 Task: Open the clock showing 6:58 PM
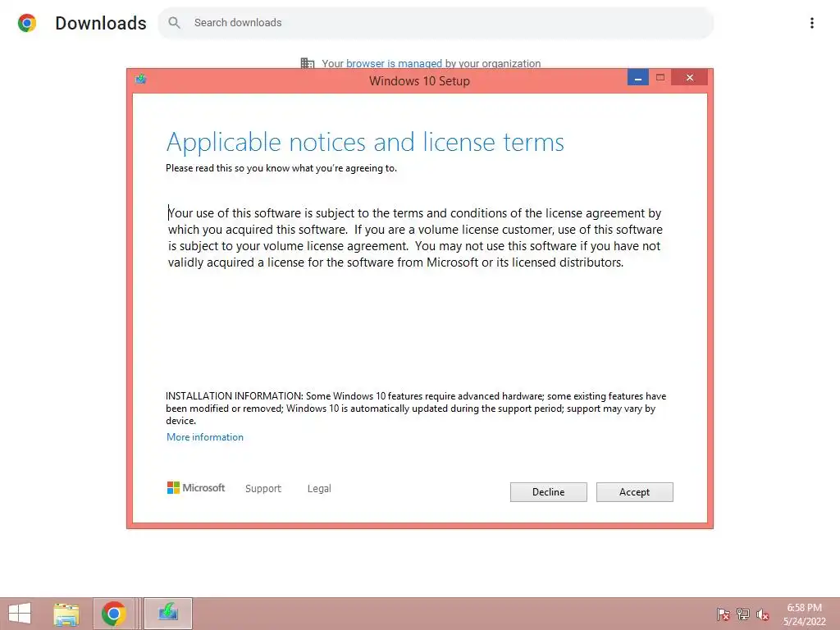pyautogui.click(x=804, y=614)
